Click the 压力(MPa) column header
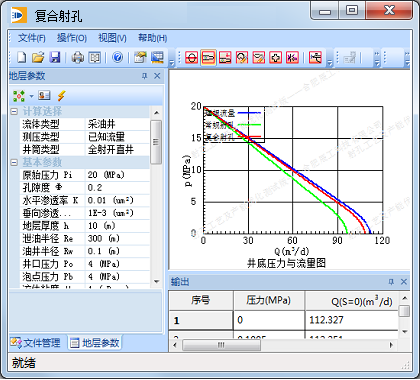The width and height of the screenshot is (420, 380). [x=269, y=301]
